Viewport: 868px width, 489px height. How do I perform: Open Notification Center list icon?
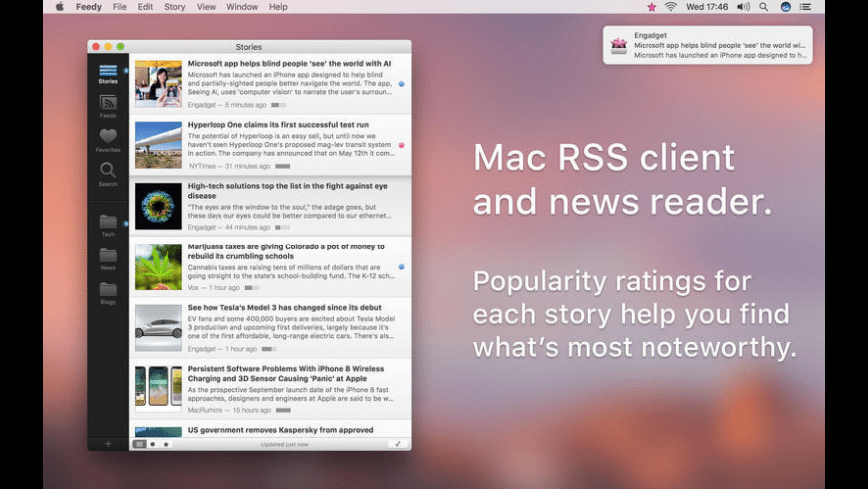pyautogui.click(x=805, y=7)
